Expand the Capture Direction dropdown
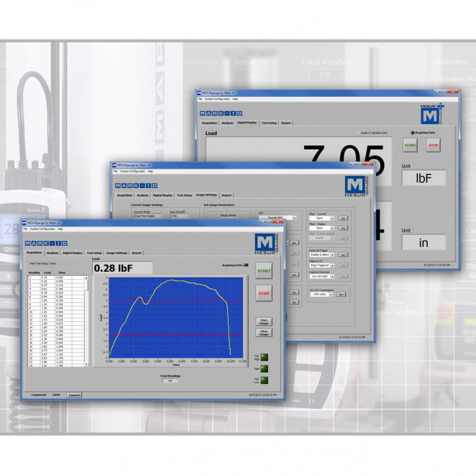 (x=333, y=276)
